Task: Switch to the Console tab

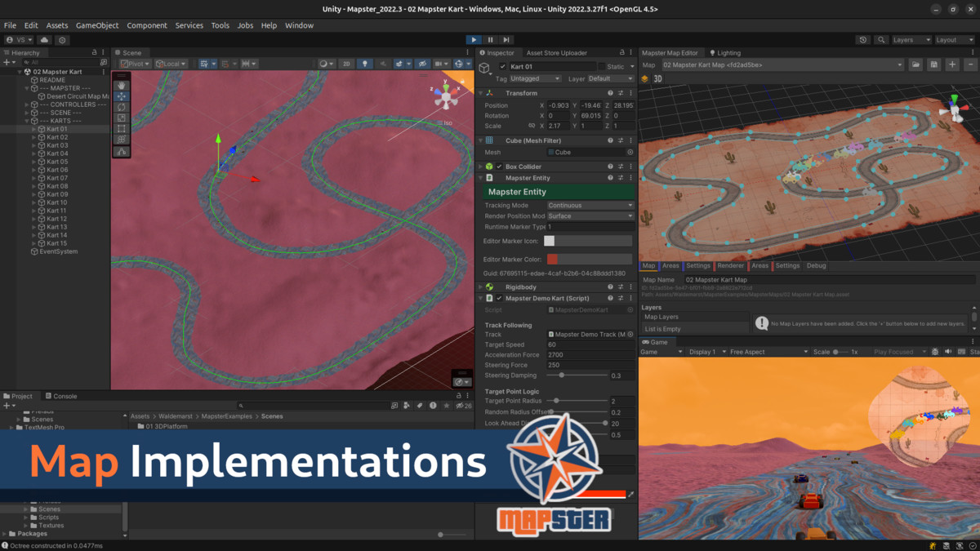Action: pos(60,396)
